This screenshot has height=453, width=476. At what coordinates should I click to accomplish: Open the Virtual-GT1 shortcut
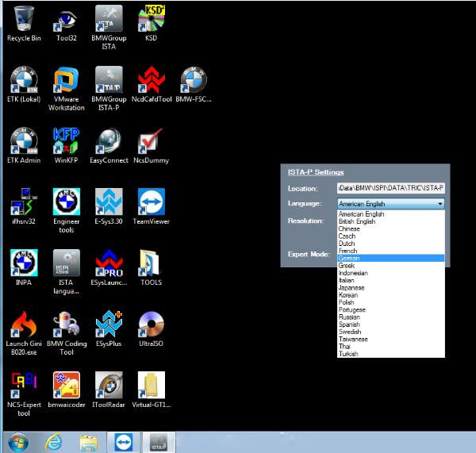[152, 390]
